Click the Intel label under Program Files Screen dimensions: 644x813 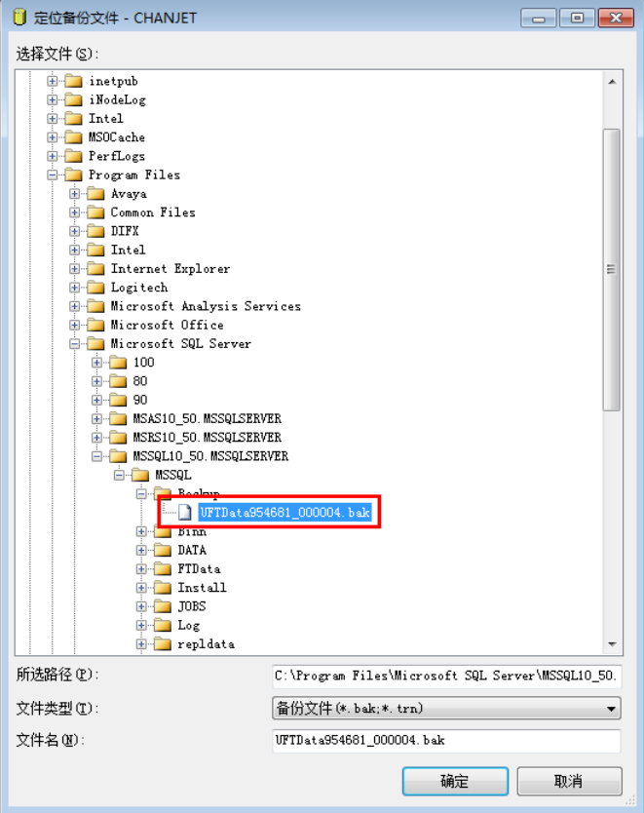point(128,250)
